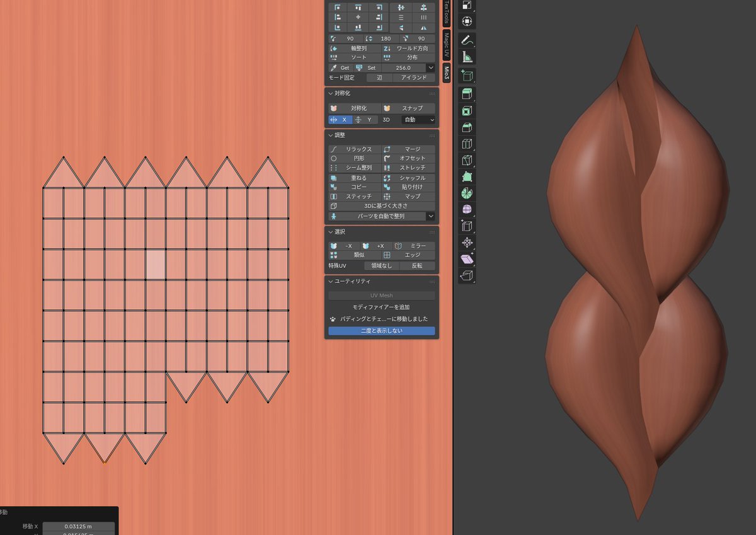
Task: Click the 軸整列 button
Action: click(x=354, y=48)
